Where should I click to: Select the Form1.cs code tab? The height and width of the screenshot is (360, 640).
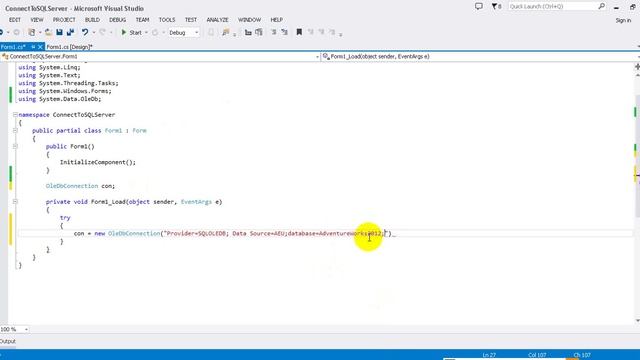(x=13, y=47)
